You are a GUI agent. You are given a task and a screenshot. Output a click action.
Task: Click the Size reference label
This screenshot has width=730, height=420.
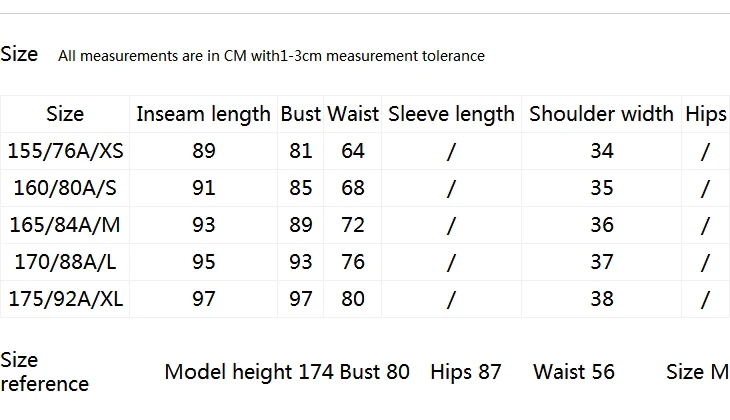(x=45, y=372)
